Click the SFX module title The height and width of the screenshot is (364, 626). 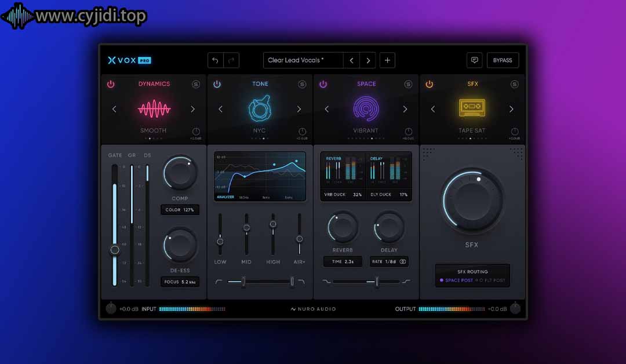point(473,84)
